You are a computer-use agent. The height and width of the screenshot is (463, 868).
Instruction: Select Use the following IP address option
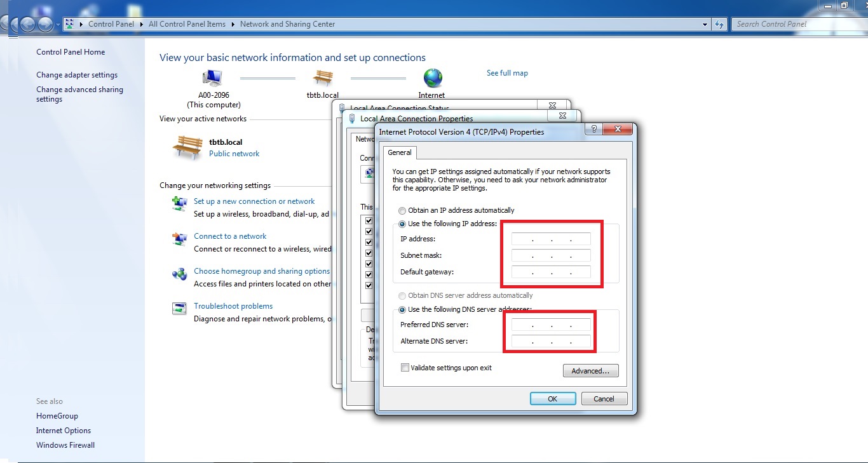pyautogui.click(x=402, y=224)
